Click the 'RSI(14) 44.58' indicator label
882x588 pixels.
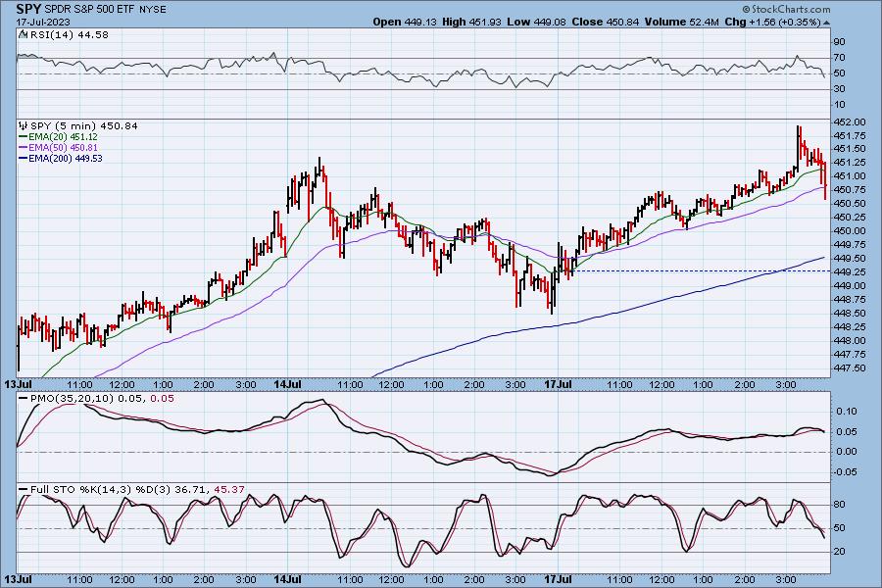point(70,34)
